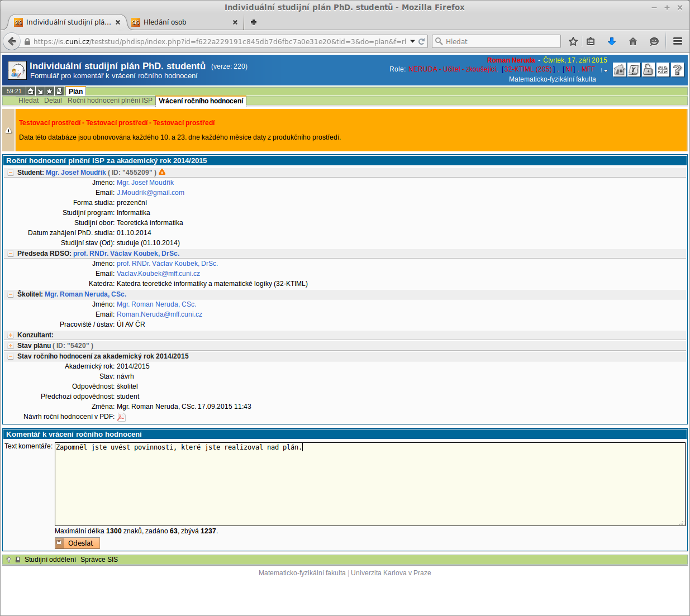Open the URL bar history dropdown
Viewport: 690px width, 616px height.
[x=412, y=41]
